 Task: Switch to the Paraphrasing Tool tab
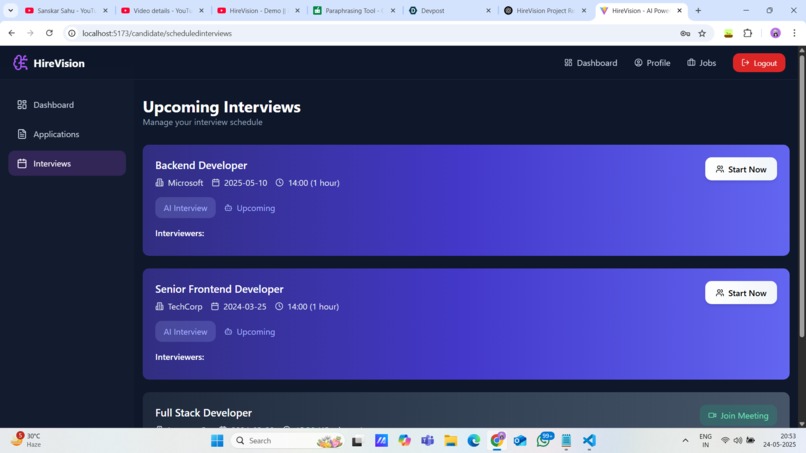(355, 10)
